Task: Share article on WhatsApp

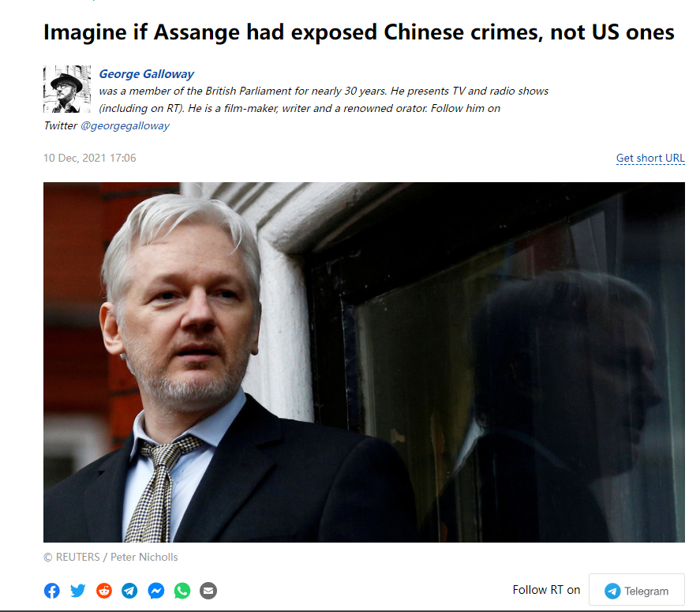Action: point(182,591)
